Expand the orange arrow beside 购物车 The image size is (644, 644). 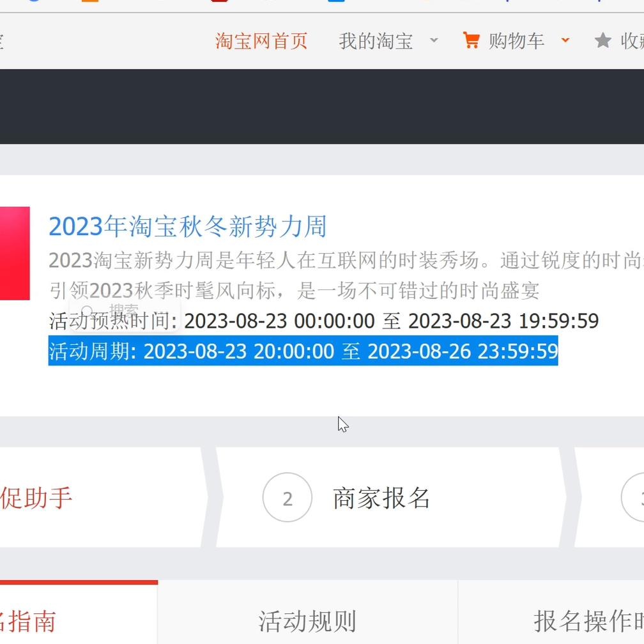565,40
